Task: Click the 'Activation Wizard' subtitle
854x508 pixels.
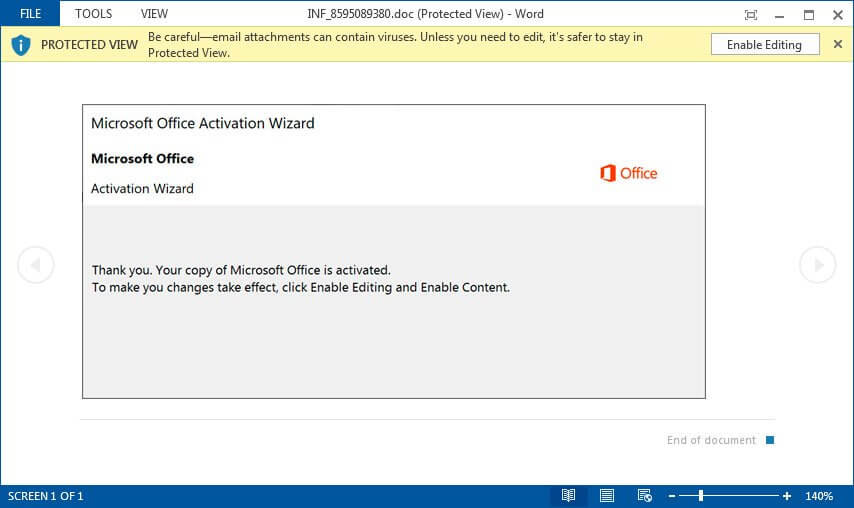Action: click(142, 188)
